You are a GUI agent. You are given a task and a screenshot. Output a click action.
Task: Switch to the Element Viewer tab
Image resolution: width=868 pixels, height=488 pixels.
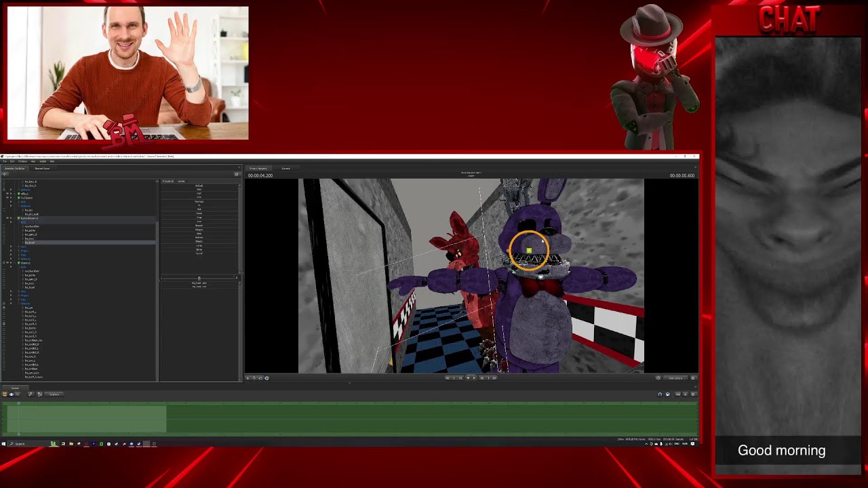42,169
